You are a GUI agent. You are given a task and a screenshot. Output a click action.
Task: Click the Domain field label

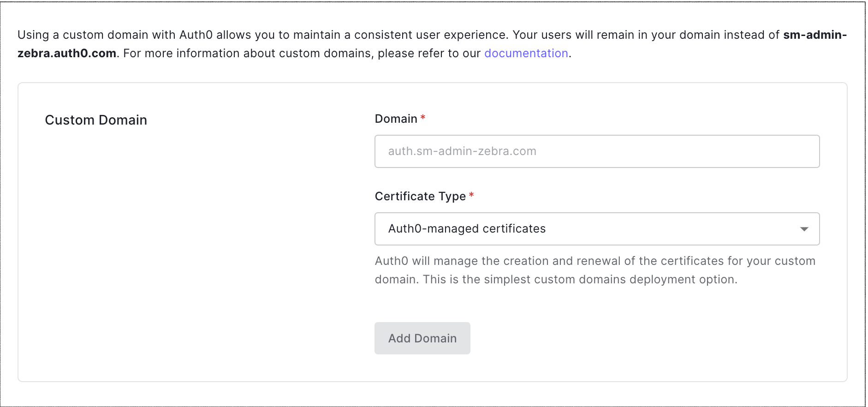coord(396,119)
